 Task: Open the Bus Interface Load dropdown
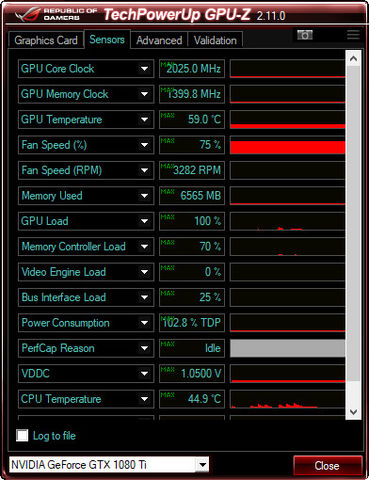pyautogui.click(x=144, y=297)
